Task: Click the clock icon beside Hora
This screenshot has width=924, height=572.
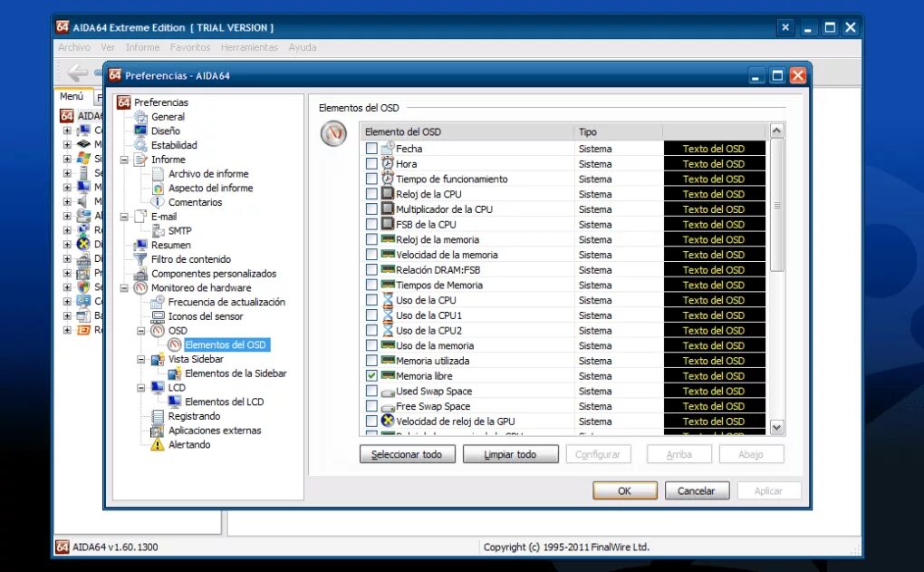Action: [x=387, y=163]
